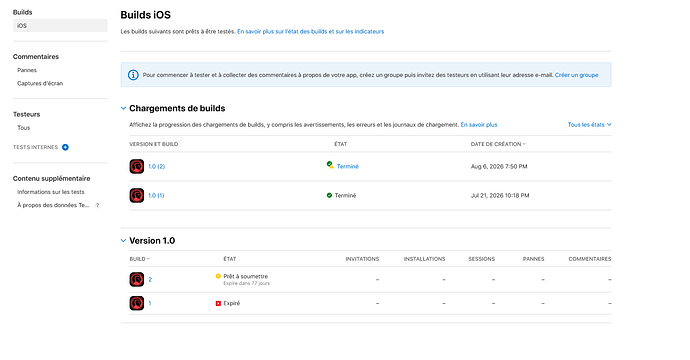Screen dimensions: 690x360
Task: Click the Créer un groupe link
Action: (576, 75)
